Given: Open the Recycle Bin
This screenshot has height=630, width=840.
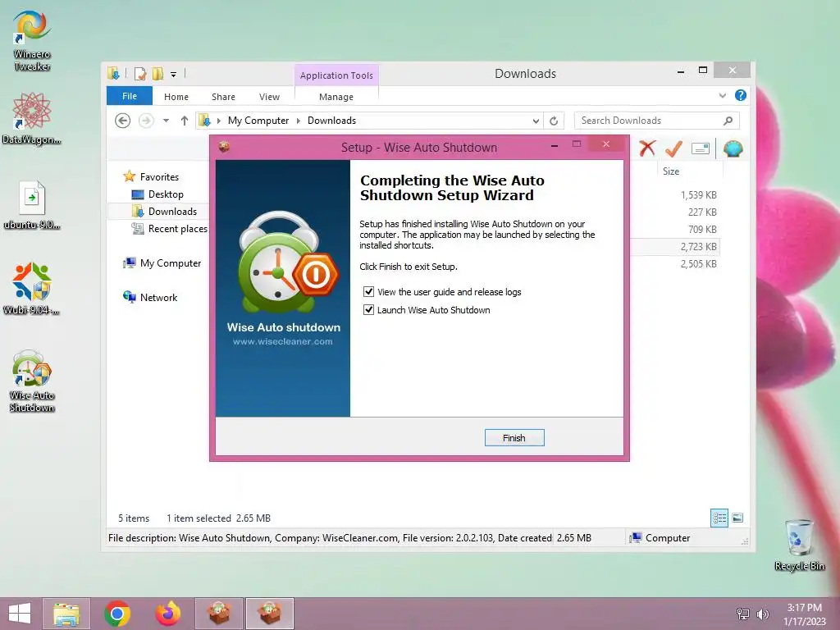Looking at the screenshot, I should pos(799,545).
